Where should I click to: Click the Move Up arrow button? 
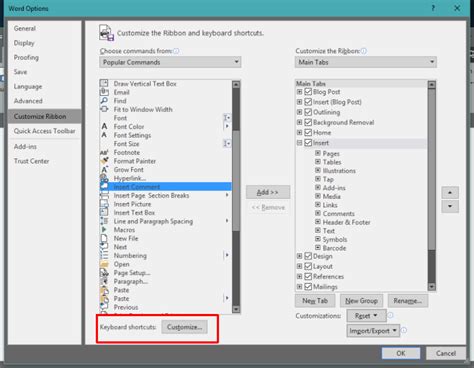click(450, 192)
